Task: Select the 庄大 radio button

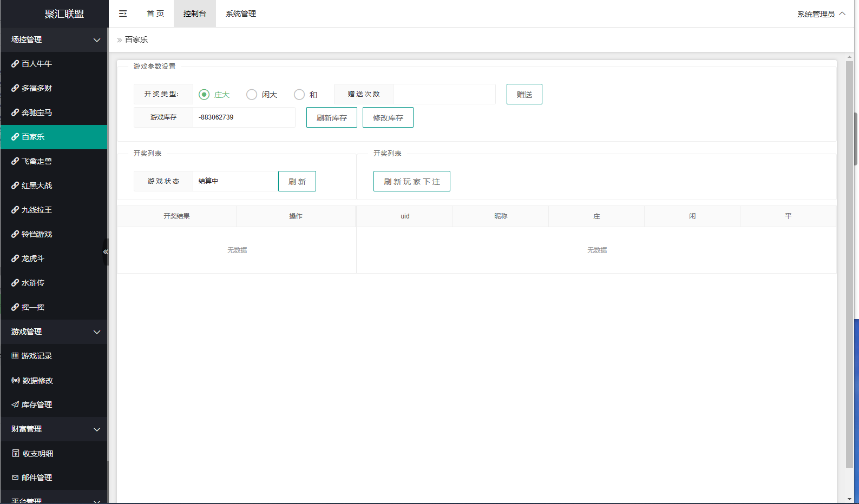Action: 204,95
